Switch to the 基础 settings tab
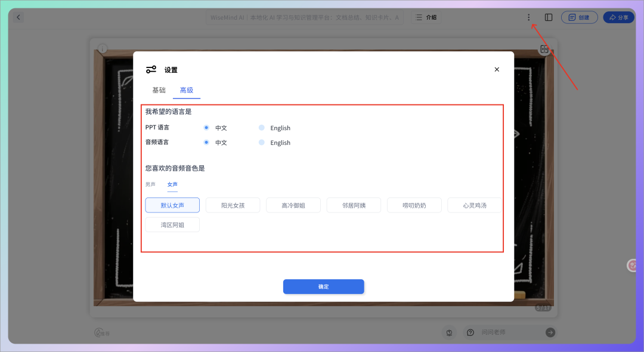The image size is (644, 352). pos(159,90)
